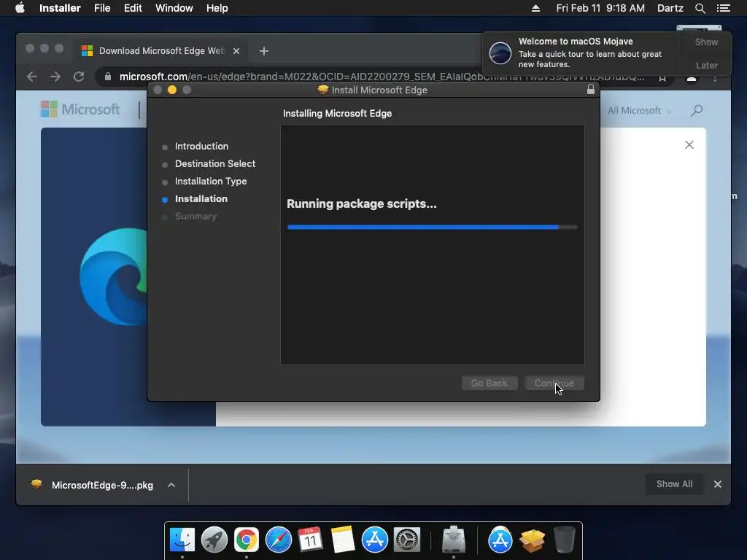Click the installation progress bar
747x560 pixels.
point(432,227)
